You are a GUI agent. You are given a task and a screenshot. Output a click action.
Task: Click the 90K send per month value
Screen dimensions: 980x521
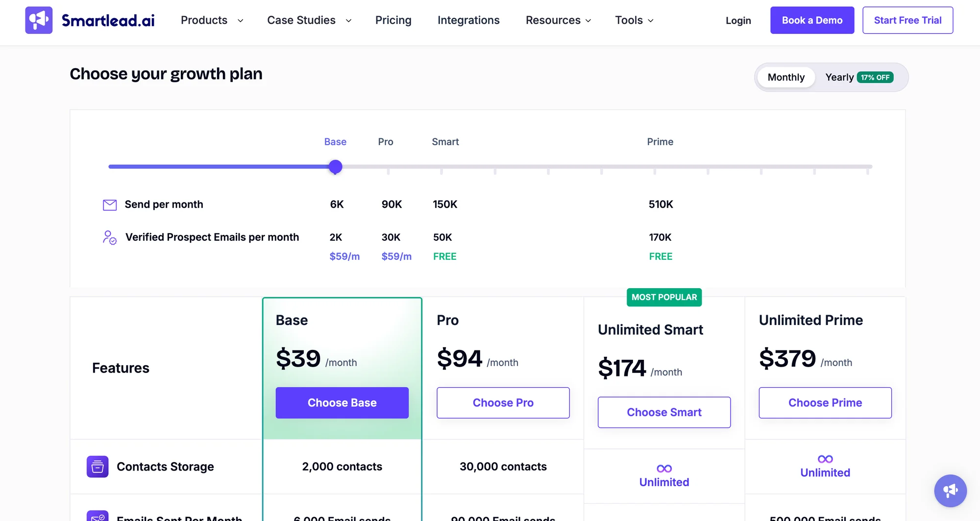(392, 204)
